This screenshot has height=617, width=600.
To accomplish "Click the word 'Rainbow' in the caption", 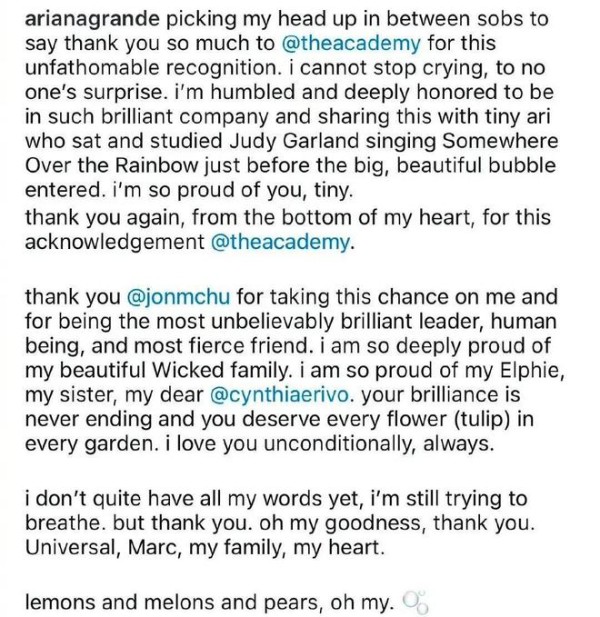I will pos(156,166).
